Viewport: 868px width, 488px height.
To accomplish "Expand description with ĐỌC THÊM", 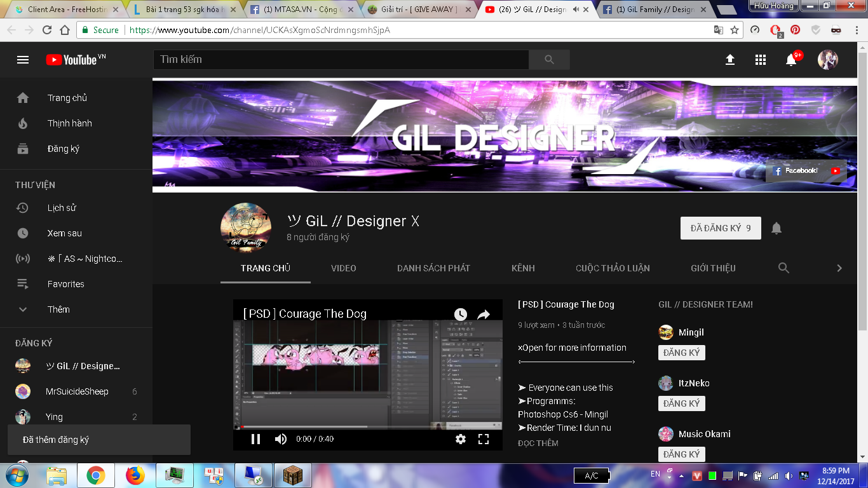I will (538, 443).
